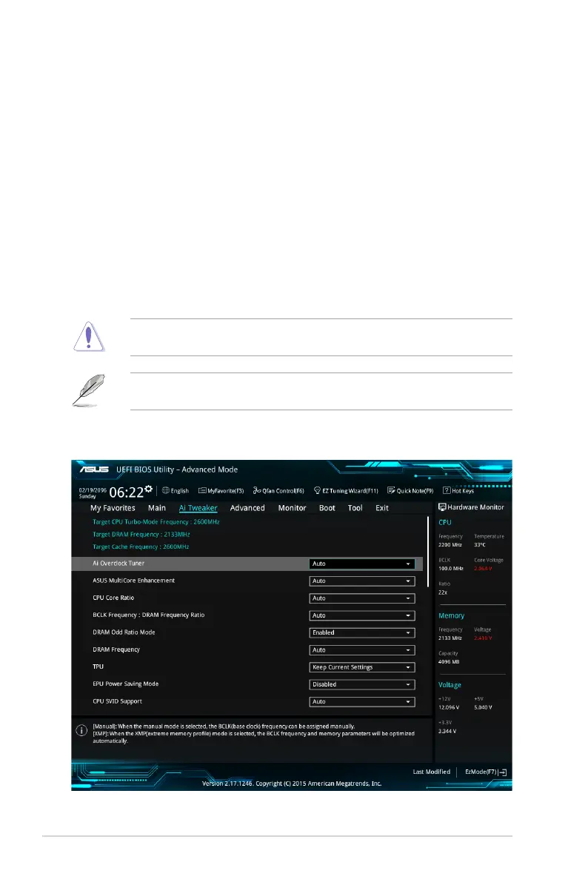Click the settings gear next to clock
This screenshot has width=588, height=882.
click(149, 489)
